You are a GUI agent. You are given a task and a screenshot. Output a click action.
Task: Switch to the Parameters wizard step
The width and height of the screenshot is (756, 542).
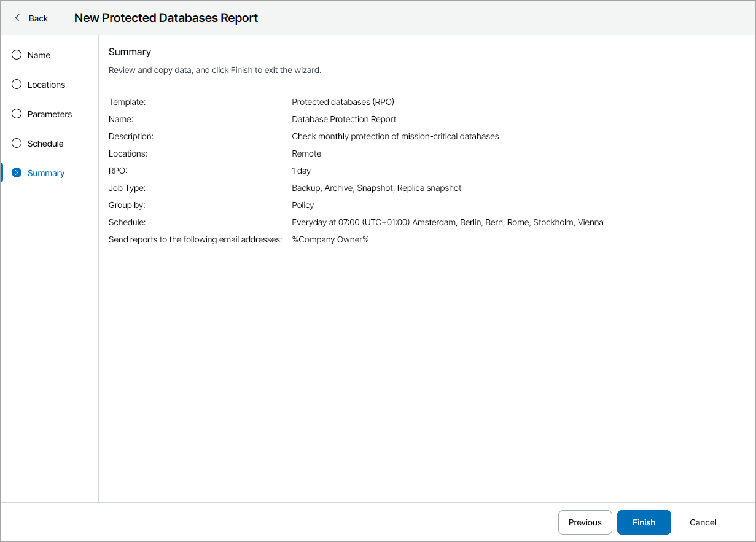tap(50, 114)
